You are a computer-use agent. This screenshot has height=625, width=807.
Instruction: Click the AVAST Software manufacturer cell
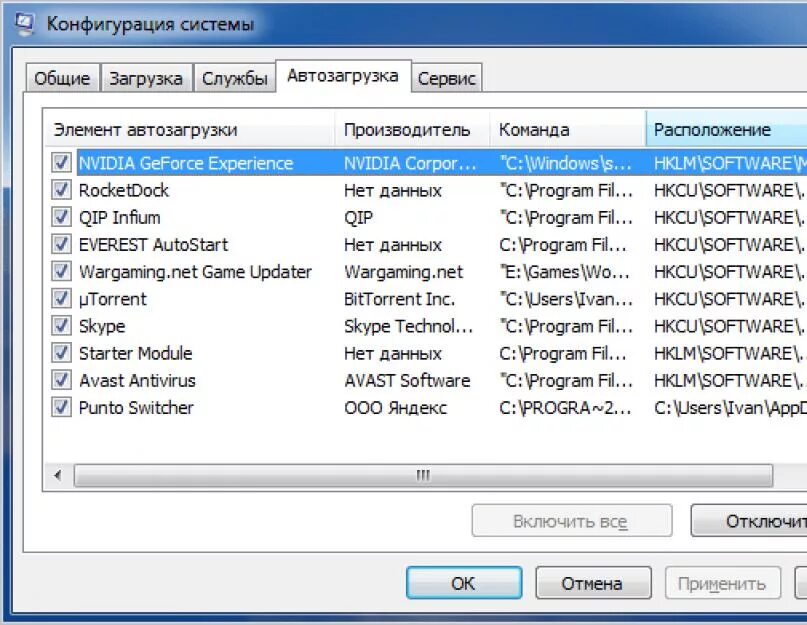click(x=407, y=380)
